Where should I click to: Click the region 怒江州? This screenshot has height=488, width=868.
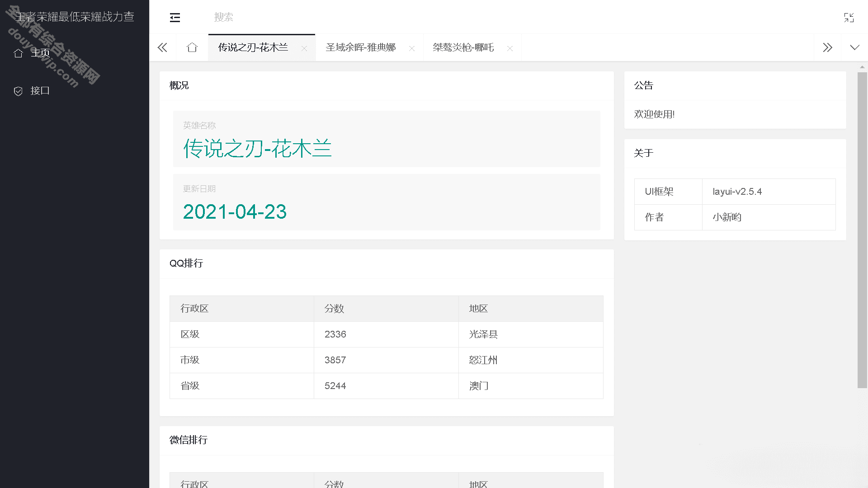pyautogui.click(x=483, y=360)
